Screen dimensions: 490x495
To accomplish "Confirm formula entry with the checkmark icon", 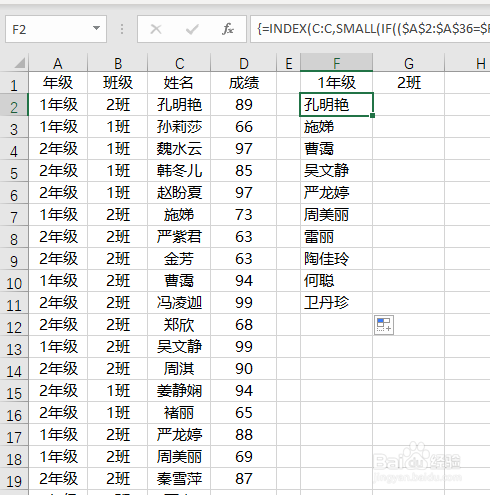I will pos(192,29).
